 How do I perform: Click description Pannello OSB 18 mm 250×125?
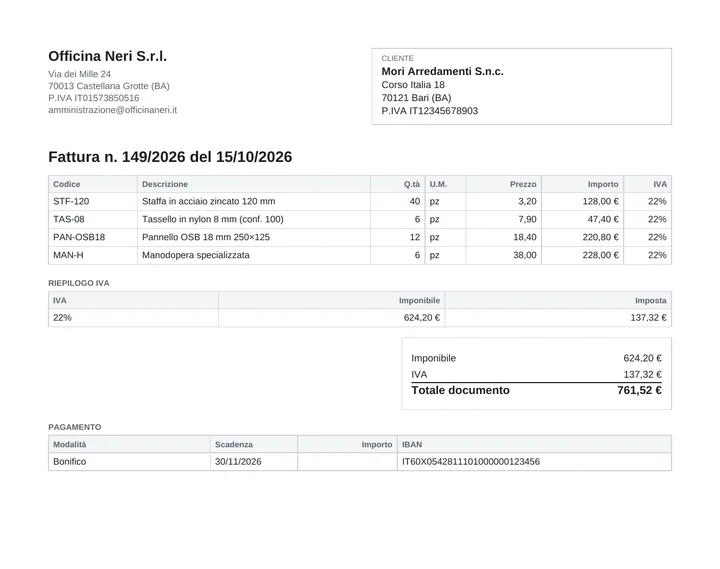(206, 237)
